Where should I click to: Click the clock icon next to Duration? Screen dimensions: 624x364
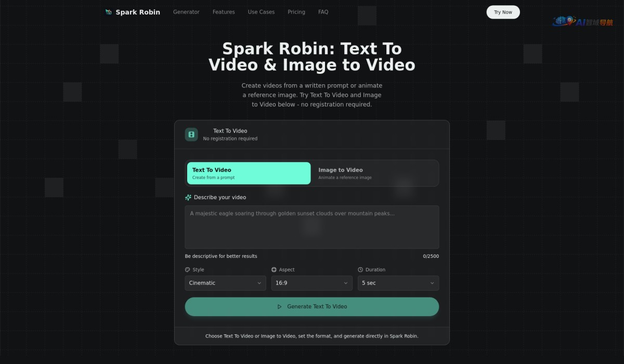[360, 270]
